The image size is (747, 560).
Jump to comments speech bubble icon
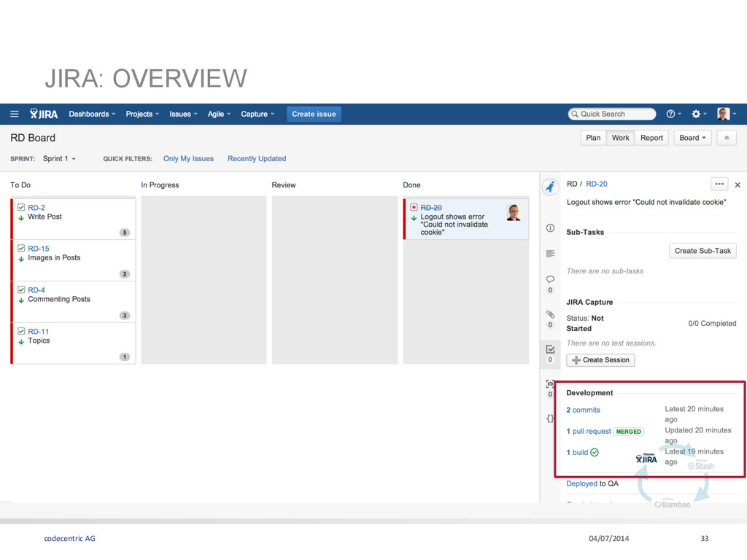click(550, 279)
